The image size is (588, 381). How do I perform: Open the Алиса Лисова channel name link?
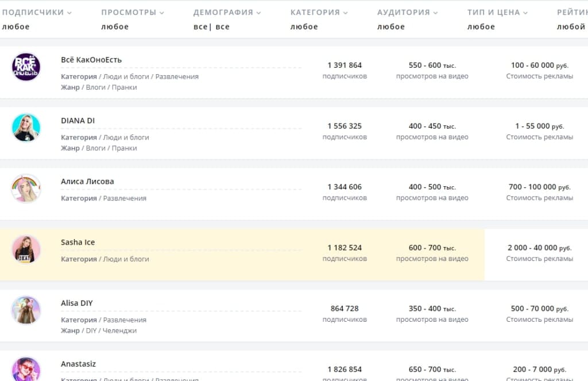(x=87, y=182)
